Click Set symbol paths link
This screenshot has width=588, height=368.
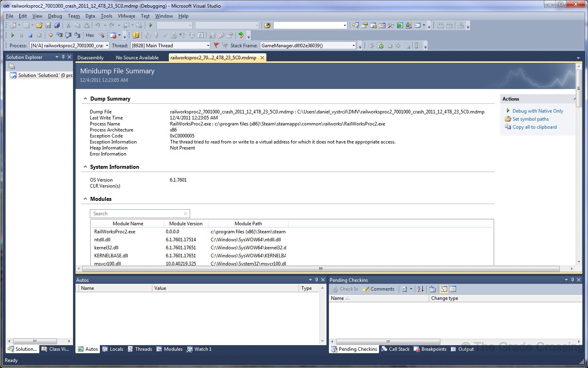[x=530, y=119]
